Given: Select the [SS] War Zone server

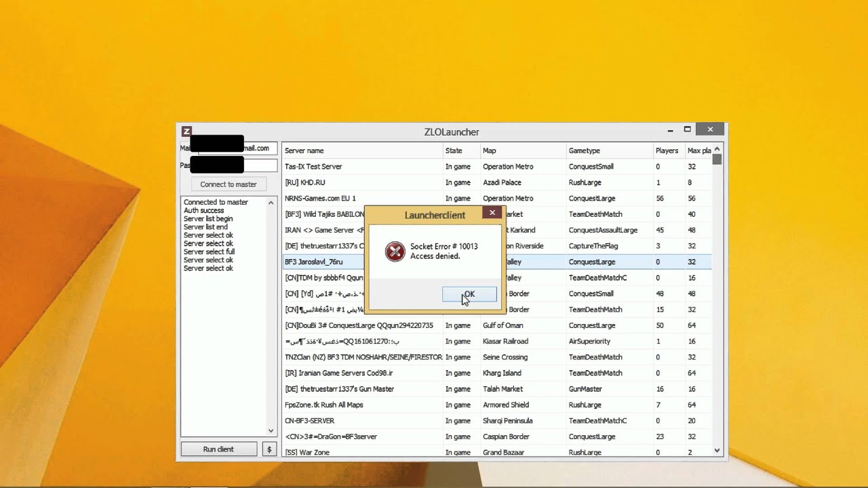Looking at the screenshot, I should 497,452.
